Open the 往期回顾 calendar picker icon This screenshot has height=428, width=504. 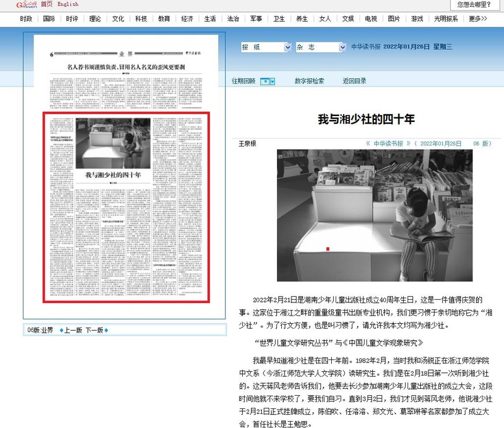click(267, 81)
